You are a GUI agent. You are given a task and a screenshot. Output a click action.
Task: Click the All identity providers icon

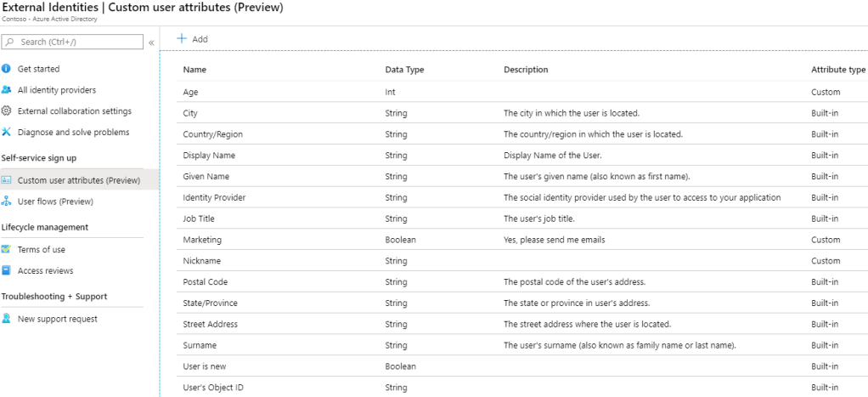click(x=7, y=90)
